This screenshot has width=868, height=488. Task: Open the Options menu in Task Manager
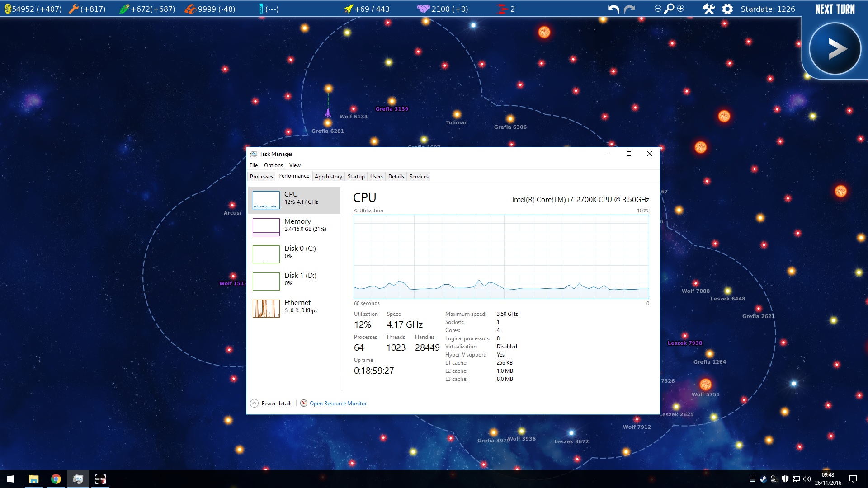point(273,165)
